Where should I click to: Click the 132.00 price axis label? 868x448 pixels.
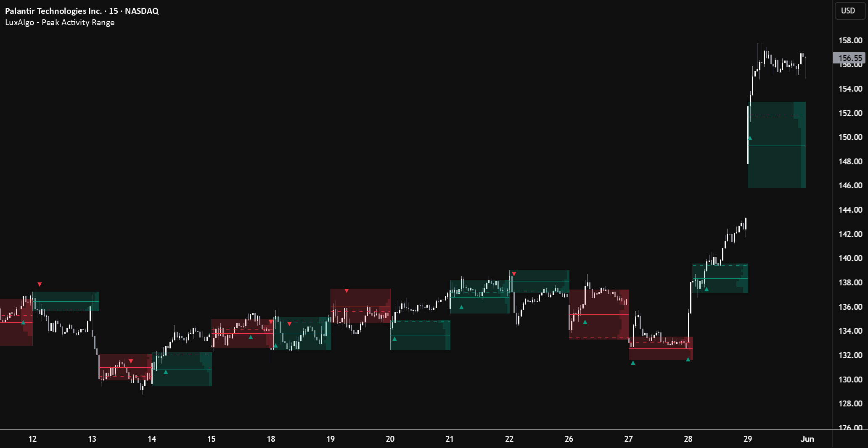[x=850, y=355]
